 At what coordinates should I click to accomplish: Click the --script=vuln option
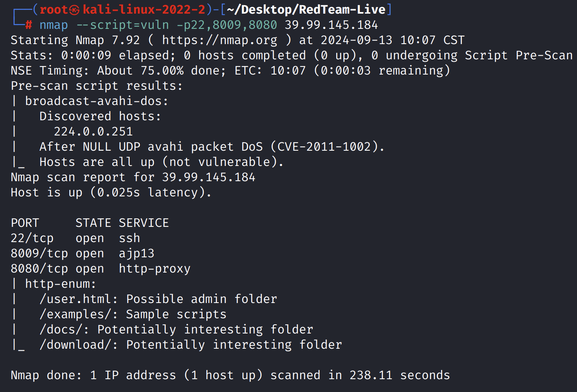point(123,25)
